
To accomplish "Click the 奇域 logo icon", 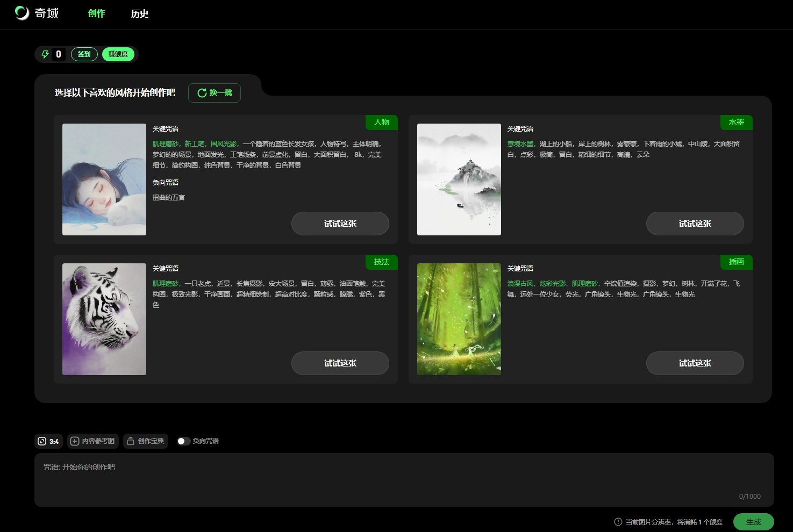I will (x=22, y=13).
